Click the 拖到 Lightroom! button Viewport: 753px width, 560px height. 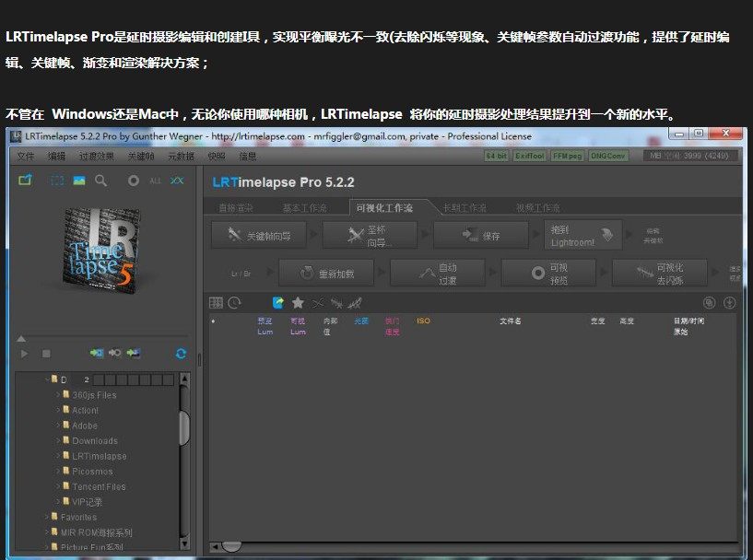click(x=583, y=235)
